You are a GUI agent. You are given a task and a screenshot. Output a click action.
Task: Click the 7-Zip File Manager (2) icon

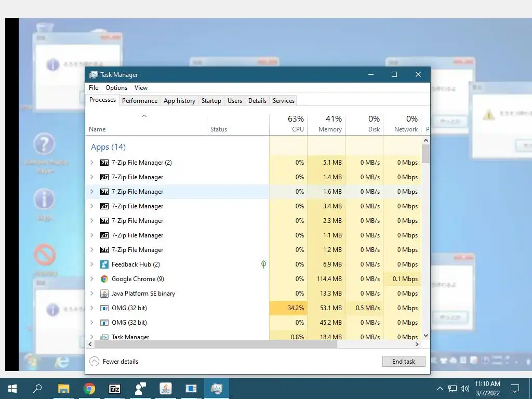point(104,163)
